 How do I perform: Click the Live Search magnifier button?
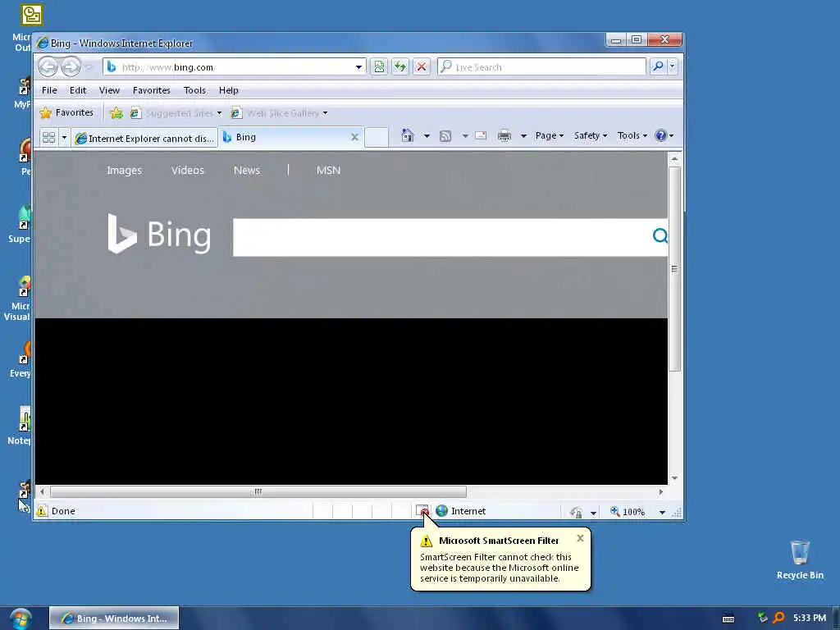click(658, 66)
